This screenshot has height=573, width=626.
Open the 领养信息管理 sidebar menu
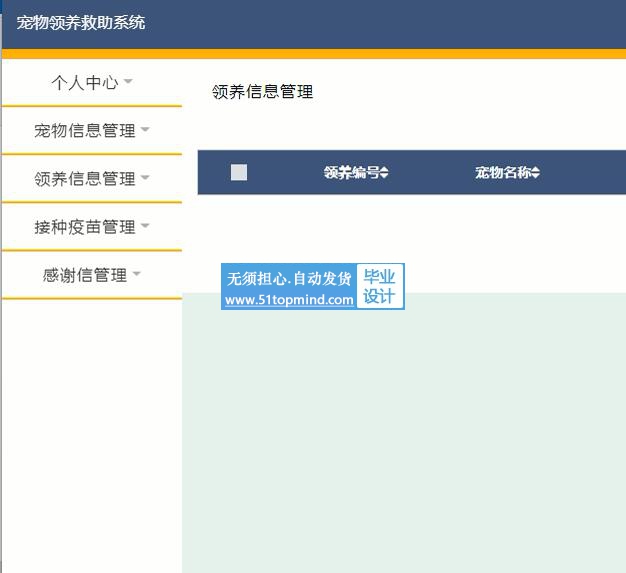point(91,178)
